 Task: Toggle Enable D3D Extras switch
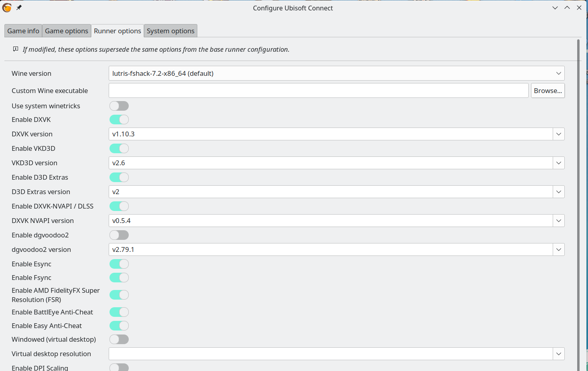click(x=119, y=177)
